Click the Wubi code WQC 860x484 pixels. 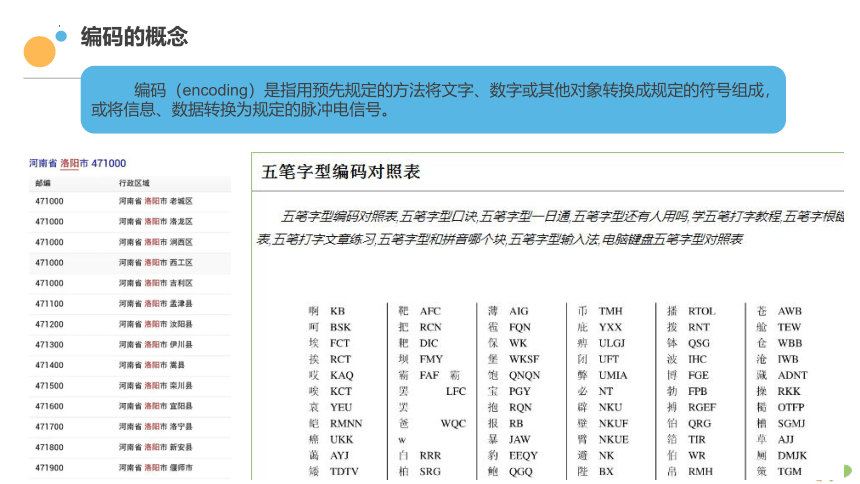point(453,424)
